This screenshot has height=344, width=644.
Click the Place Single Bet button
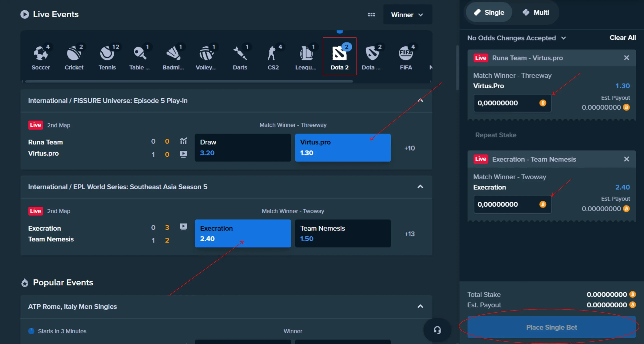(x=552, y=327)
